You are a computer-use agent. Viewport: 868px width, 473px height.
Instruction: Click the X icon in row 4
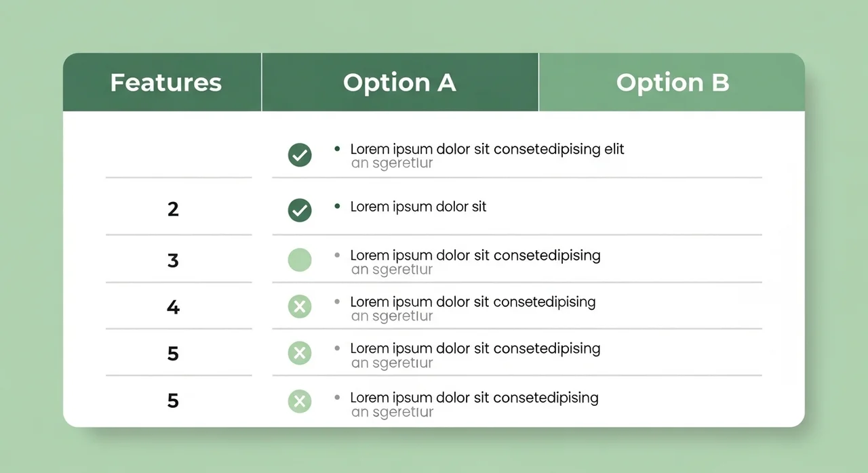(x=300, y=307)
